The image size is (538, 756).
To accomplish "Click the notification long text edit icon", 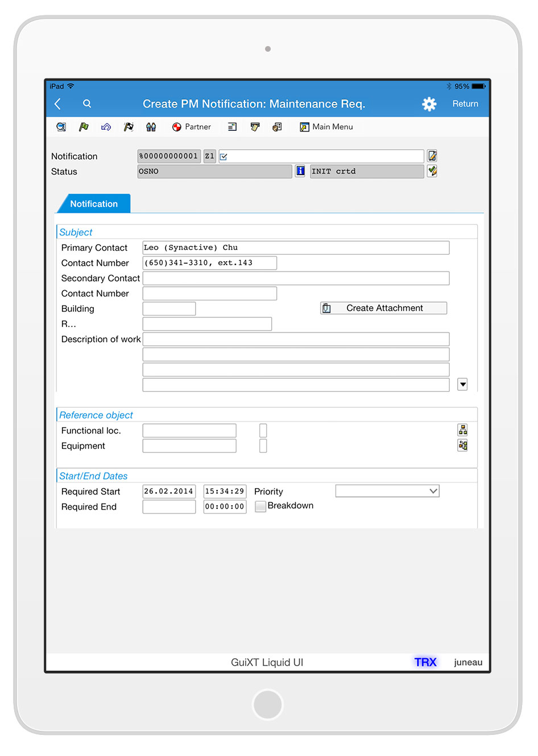I will 432,156.
